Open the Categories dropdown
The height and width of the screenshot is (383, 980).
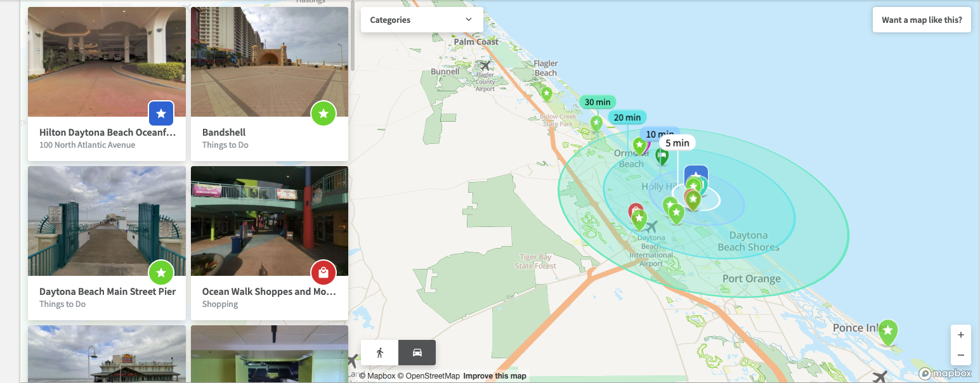(422, 20)
